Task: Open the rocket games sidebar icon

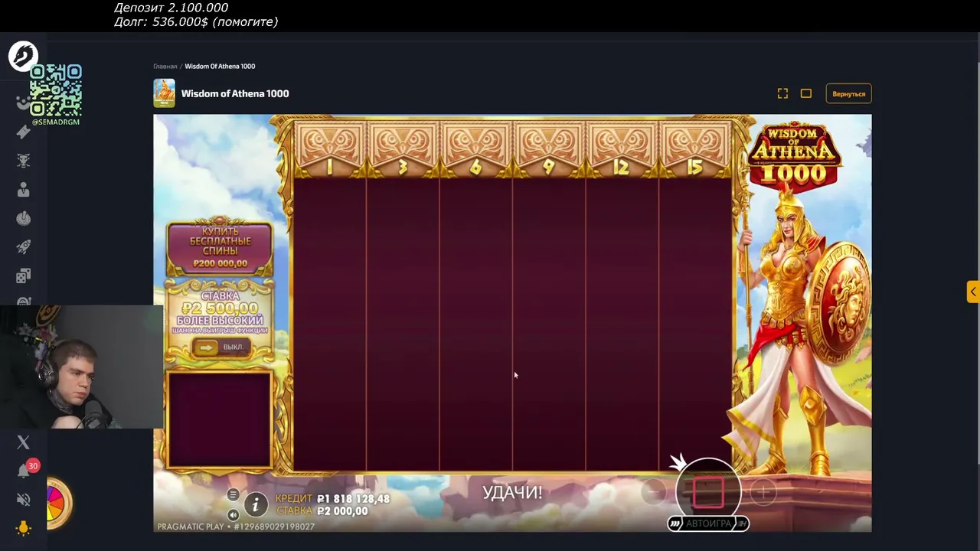Action: pos(23,247)
